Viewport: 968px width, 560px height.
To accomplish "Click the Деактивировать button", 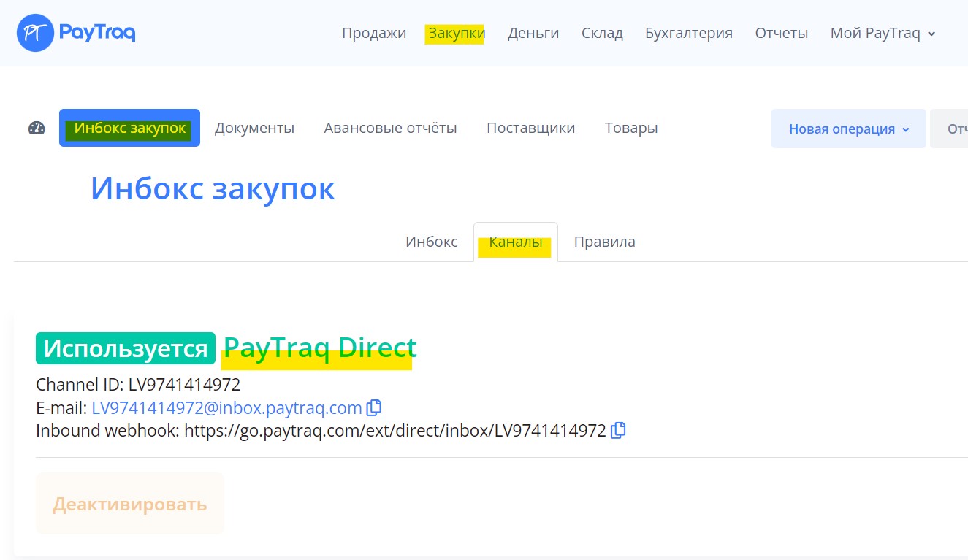I will tap(129, 504).
